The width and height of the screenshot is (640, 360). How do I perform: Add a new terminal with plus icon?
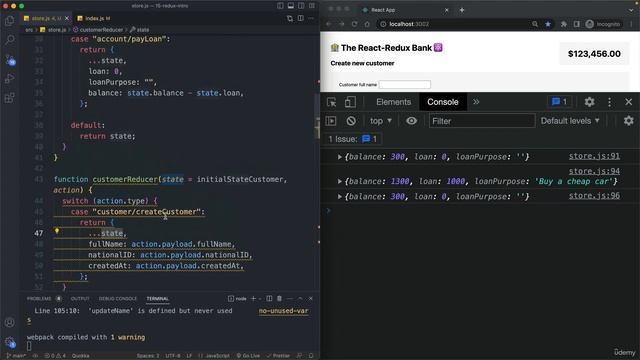click(253, 299)
